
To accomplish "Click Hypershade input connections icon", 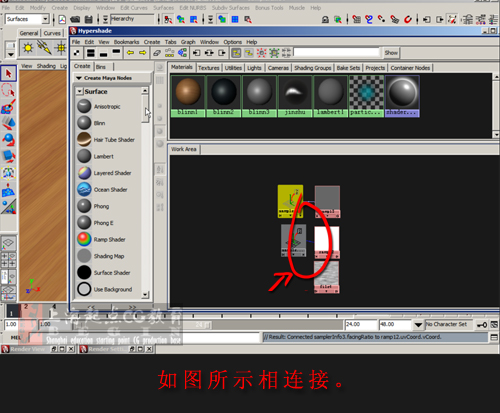I will point(197,53).
